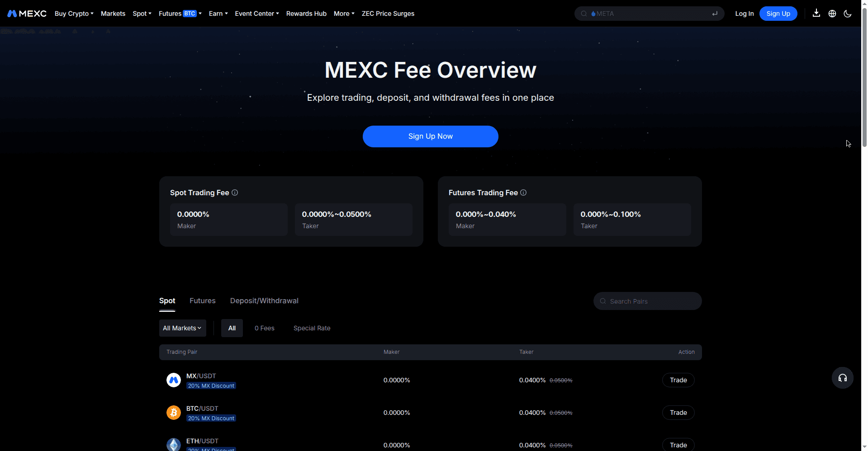
Task: Click the Sign Up header button
Action: [778, 14]
